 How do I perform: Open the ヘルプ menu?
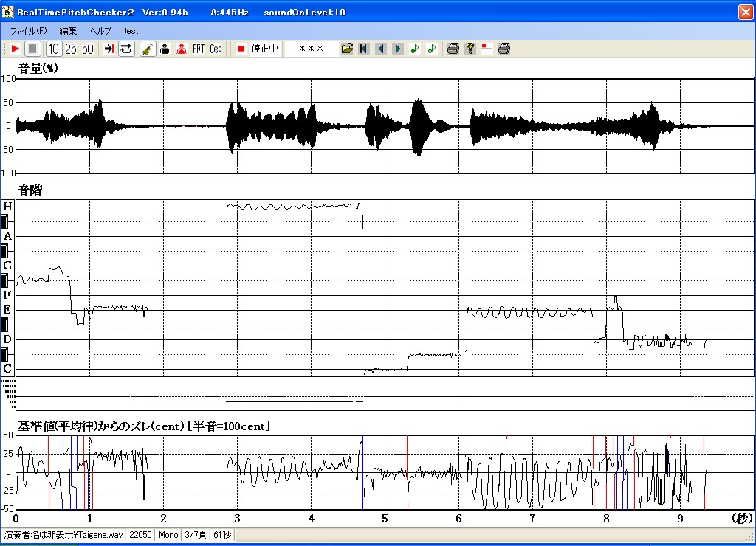[100, 31]
